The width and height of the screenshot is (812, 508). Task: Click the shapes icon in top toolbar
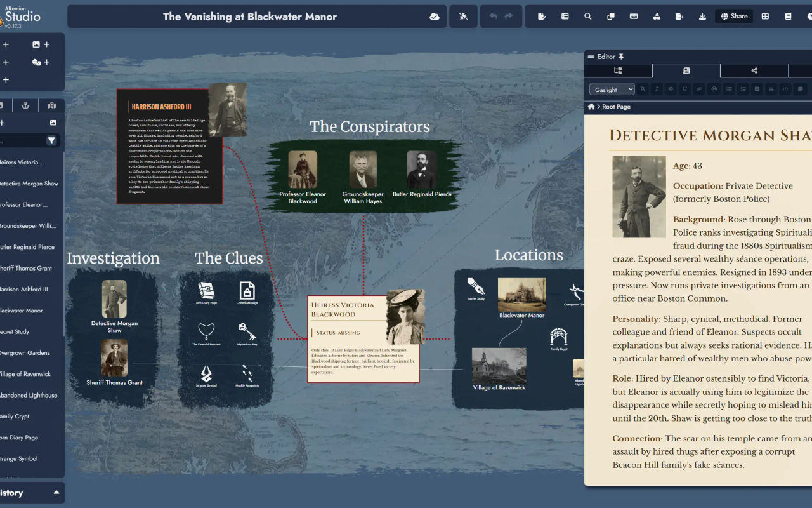[657, 17]
